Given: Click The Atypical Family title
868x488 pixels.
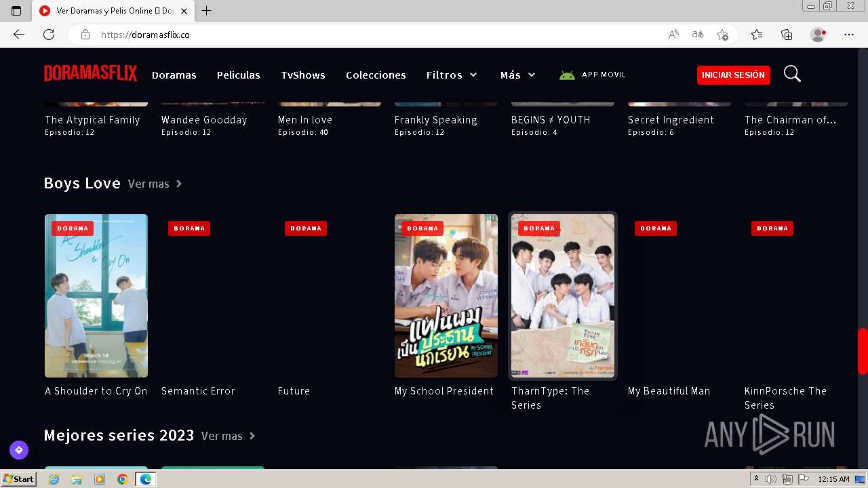Looking at the screenshot, I should tap(92, 120).
